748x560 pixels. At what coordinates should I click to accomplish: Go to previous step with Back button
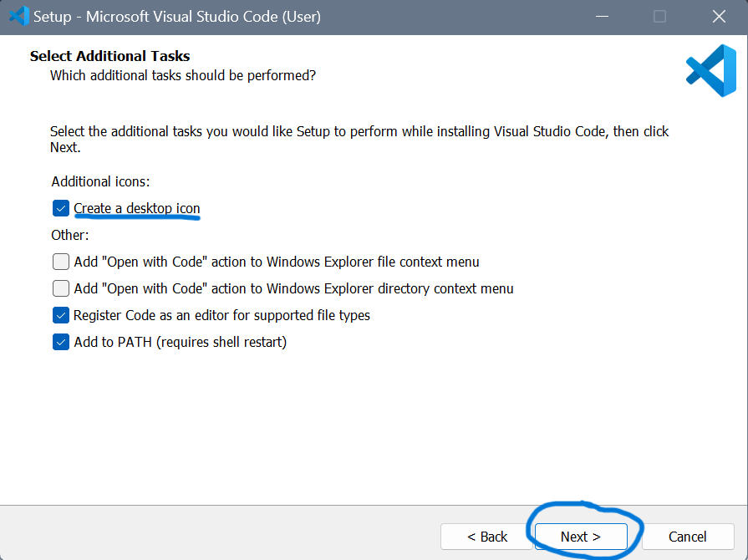(x=486, y=537)
